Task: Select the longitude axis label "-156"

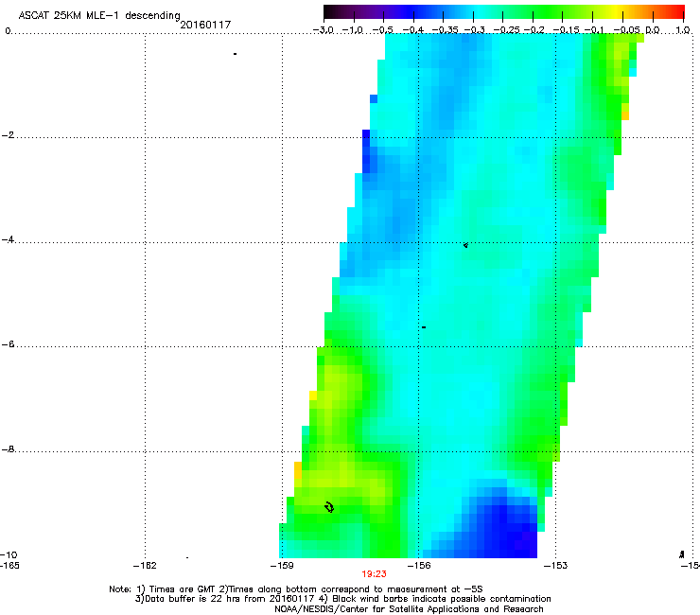Action: pos(419,566)
